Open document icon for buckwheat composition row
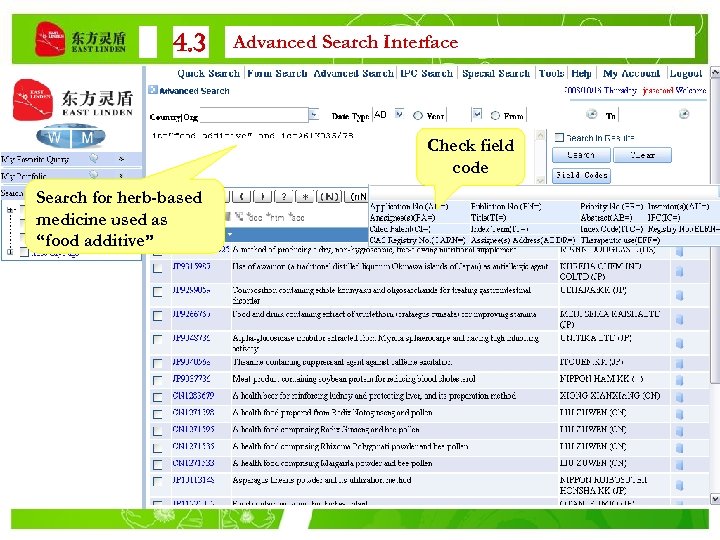The image size is (720, 540). pos(680,295)
